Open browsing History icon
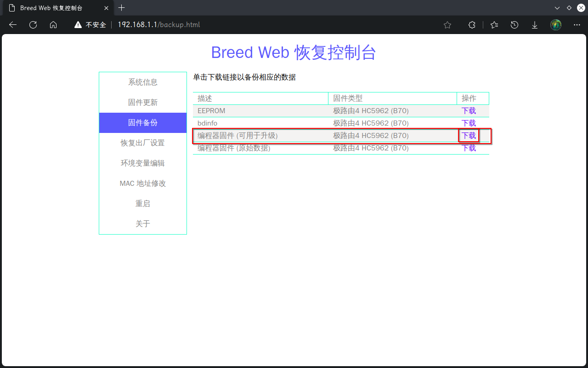The height and width of the screenshot is (368, 588). 514,25
